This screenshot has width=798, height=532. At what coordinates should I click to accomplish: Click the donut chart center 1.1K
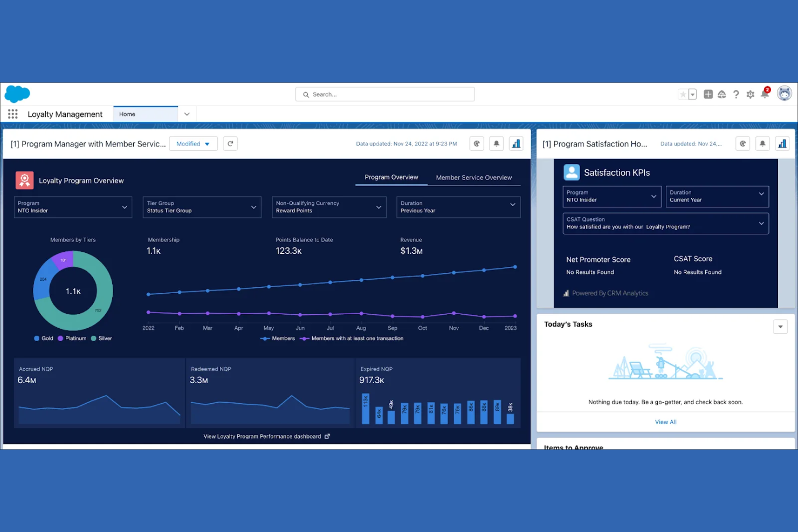coord(73,291)
